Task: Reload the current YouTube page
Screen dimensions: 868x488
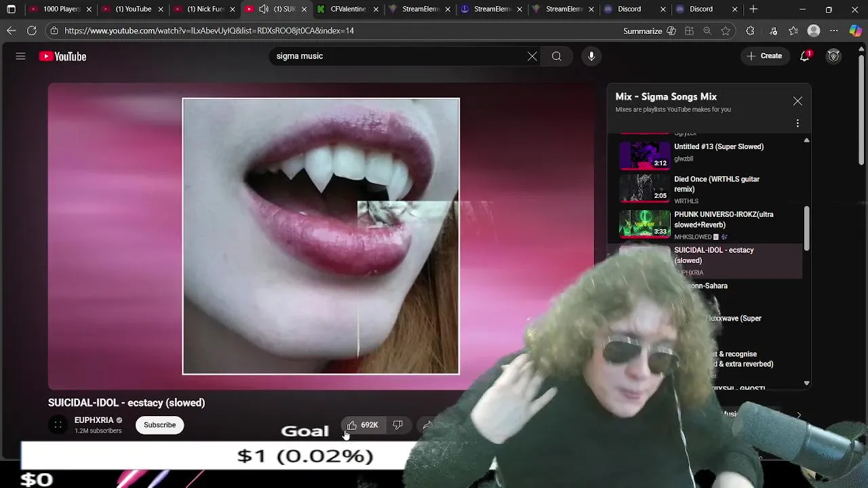Action: pyautogui.click(x=32, y=30)
